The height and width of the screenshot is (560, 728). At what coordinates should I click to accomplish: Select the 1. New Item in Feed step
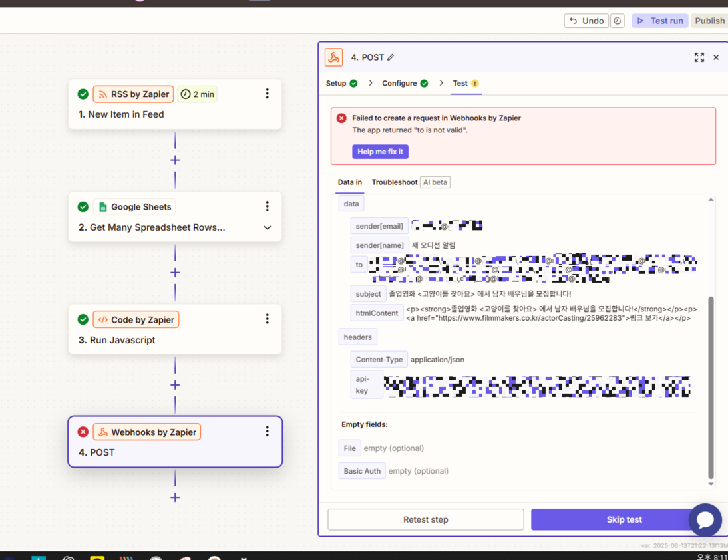point(175,104)
